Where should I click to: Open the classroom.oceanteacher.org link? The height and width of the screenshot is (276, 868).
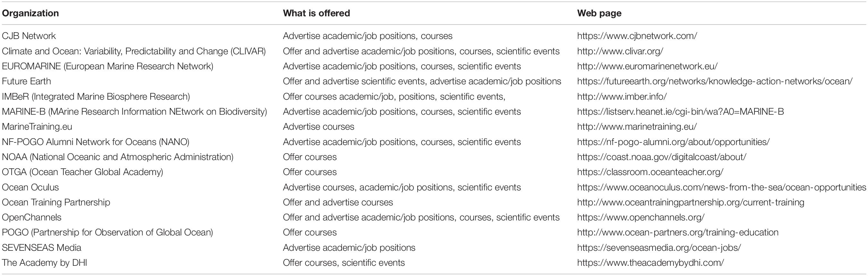650,172
